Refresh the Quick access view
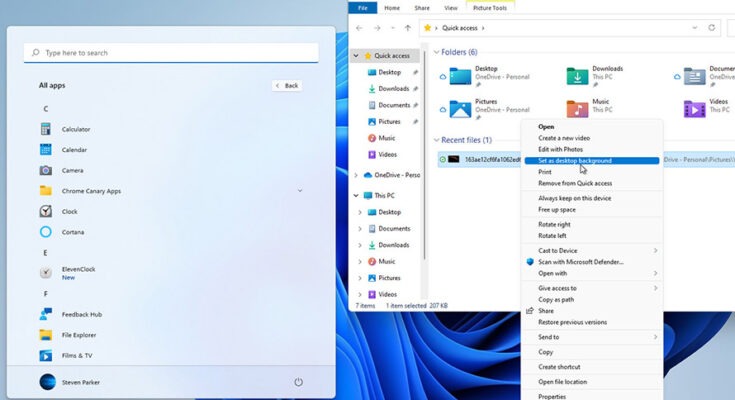This screenshot has width=735, height=400. pos(712,28)
